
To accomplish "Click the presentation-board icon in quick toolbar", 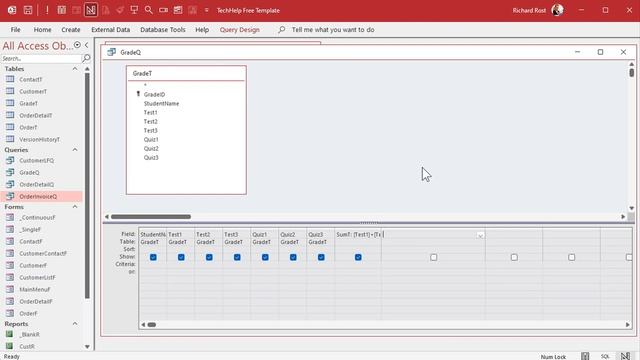I will (x=134, y=10).
